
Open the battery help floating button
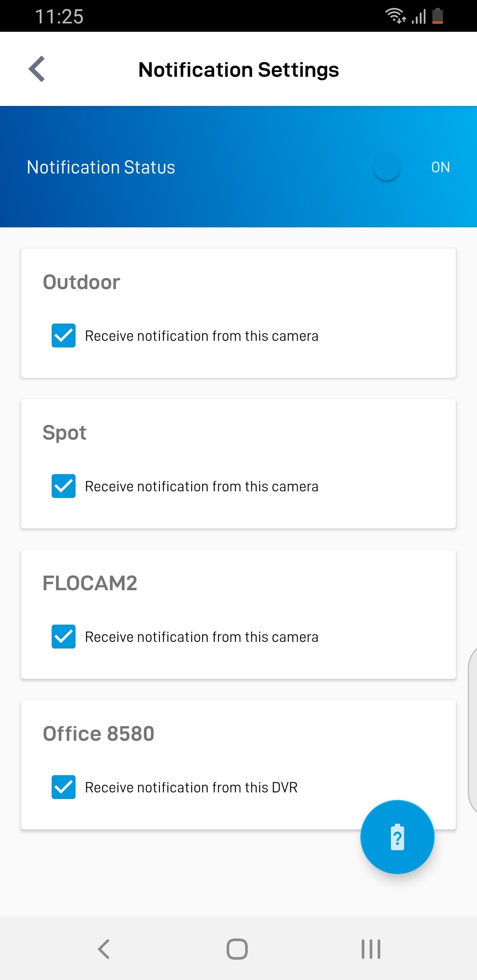(397, 837)
